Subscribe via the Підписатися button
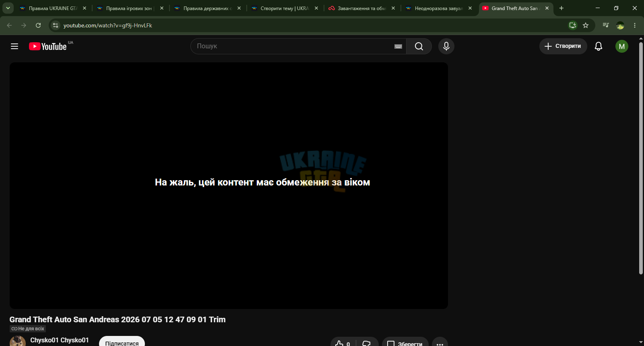The image size is (644, 346). click(x=122, y=342)
